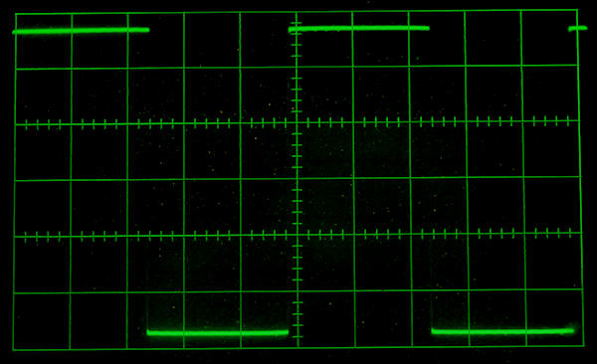Click the leftmost high segment of the square wave

pyautogui.click(x=81, y=31)
